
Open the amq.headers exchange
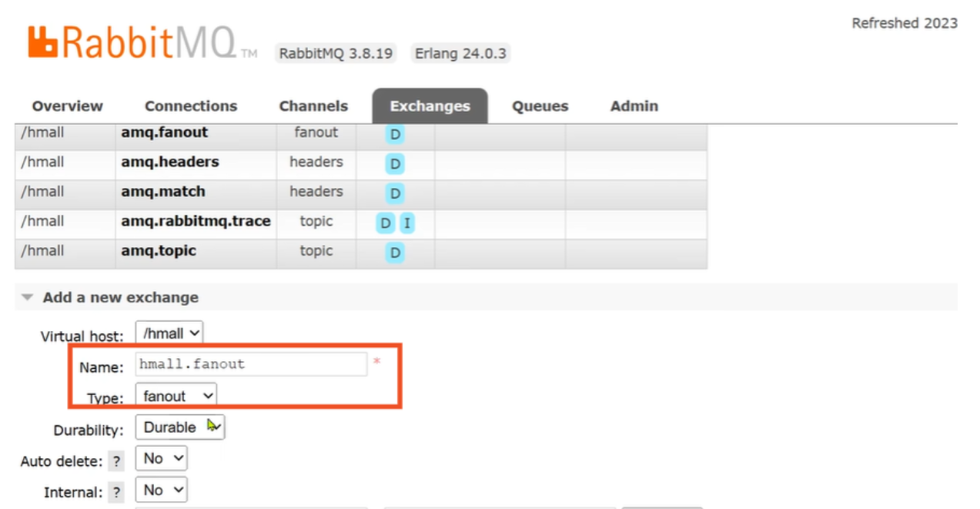[x=169, y=162]
